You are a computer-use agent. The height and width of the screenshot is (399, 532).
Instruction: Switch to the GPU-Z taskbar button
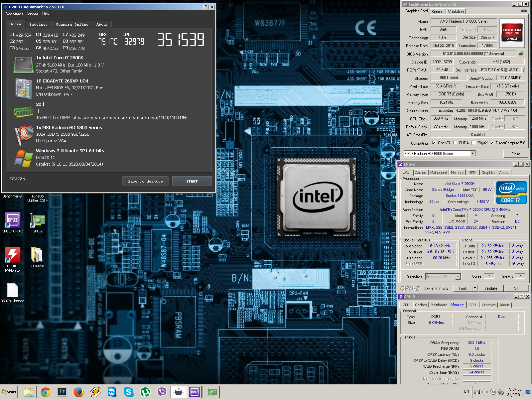pos(211,392)
